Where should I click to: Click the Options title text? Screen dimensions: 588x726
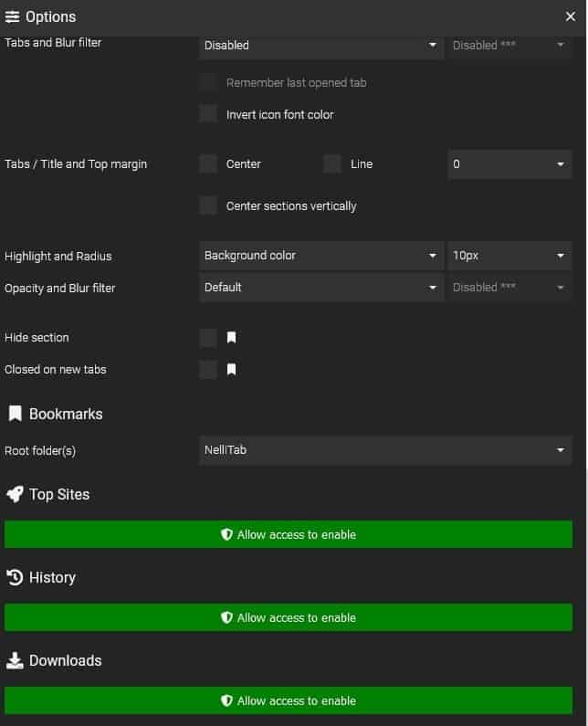pos(50,17)
